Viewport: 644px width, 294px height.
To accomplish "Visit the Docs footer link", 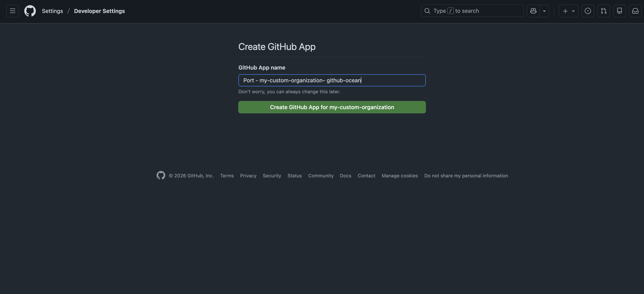I will coord(345,176).
